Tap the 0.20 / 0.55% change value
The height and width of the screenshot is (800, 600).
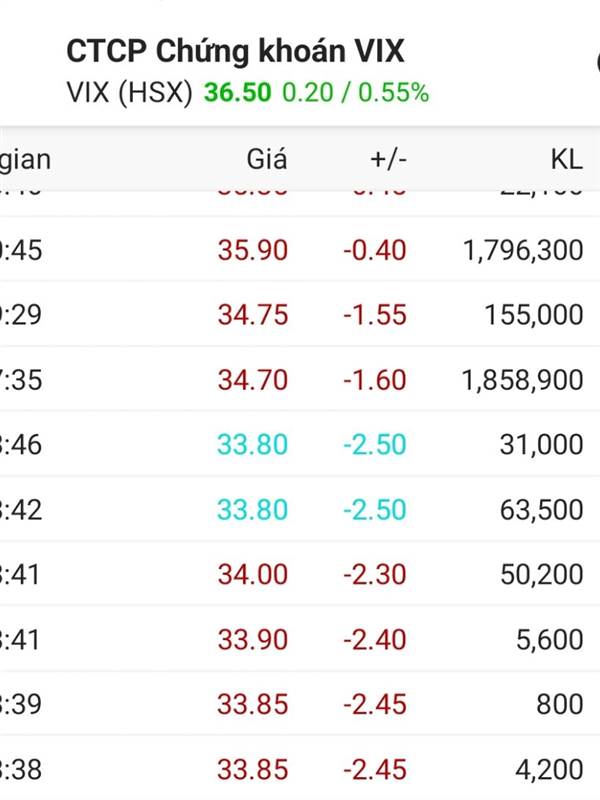pyautogui.click(x=356, y=93)
